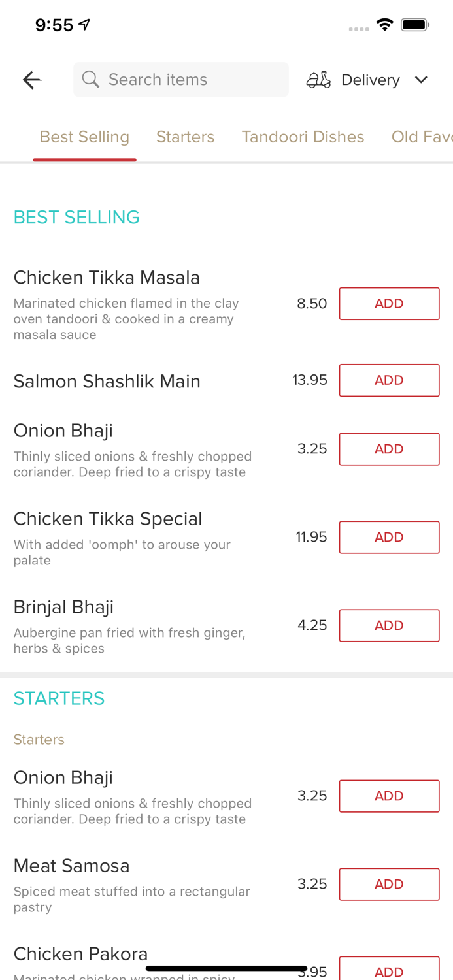Add Chicken Tikka Masala to order
This screenshot has height=980, width=453.
point(389,303)
